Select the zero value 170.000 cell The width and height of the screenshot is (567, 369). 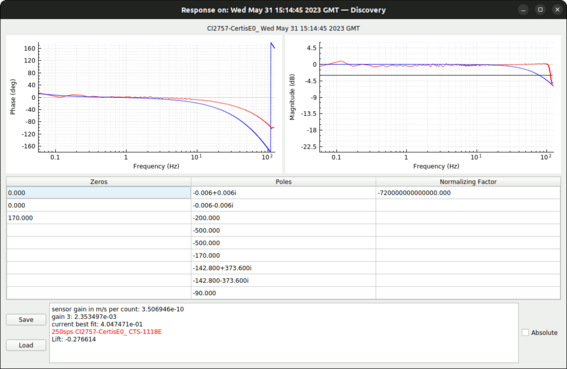99,218
